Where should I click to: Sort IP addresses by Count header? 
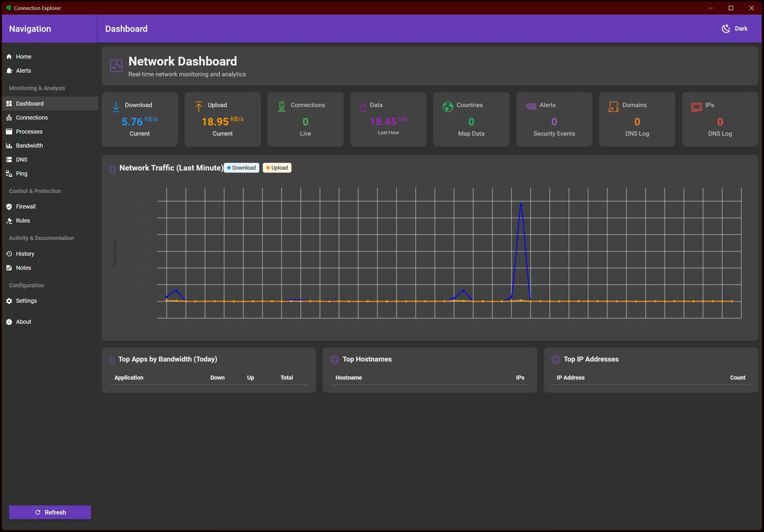pos(737,378)
